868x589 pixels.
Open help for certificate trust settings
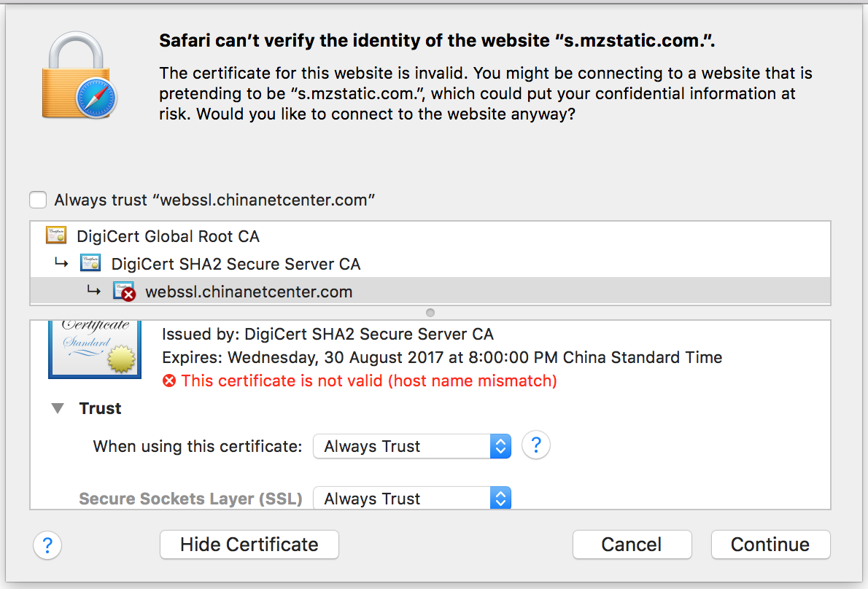[x=536, y=445]
